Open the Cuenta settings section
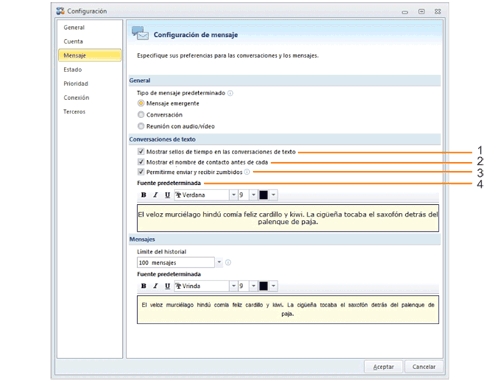Viewport: 500px width, 381px height. (x=73, y=41)
